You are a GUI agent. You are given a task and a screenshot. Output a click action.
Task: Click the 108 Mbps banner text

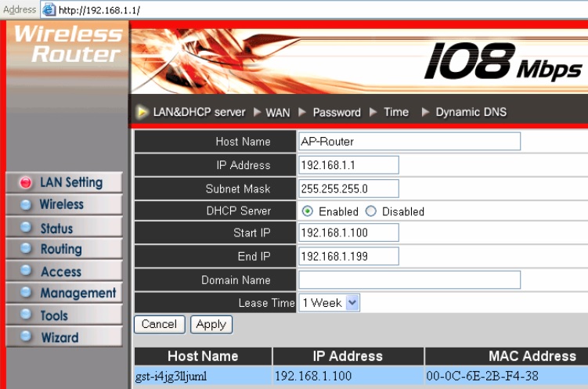[503, 62]
